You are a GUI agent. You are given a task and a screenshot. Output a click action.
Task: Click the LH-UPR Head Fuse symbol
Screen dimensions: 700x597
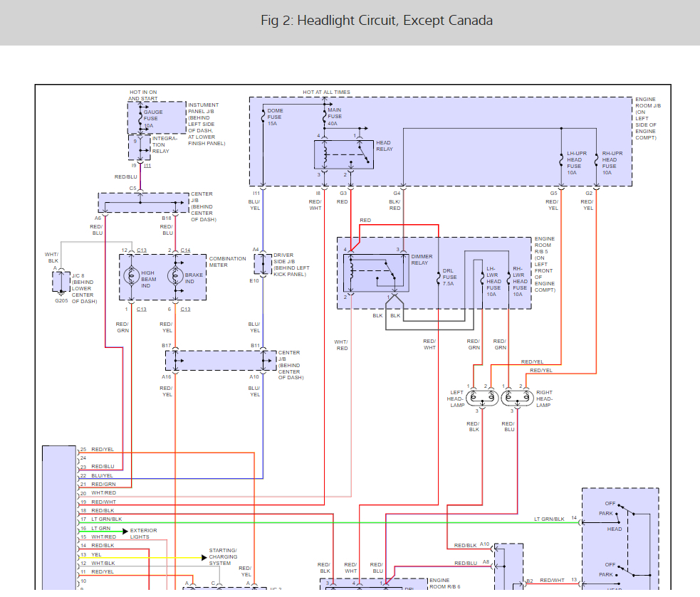[561, 160]
